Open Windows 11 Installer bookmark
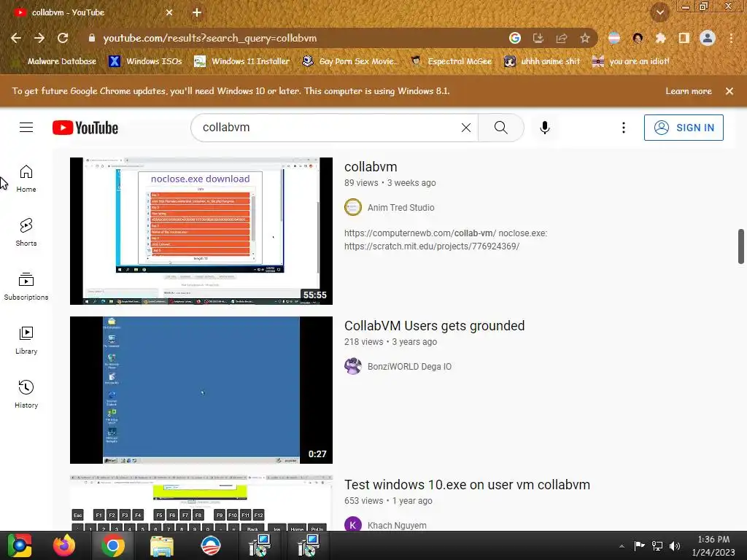The image size is (747, 560). tap(241, 61)
